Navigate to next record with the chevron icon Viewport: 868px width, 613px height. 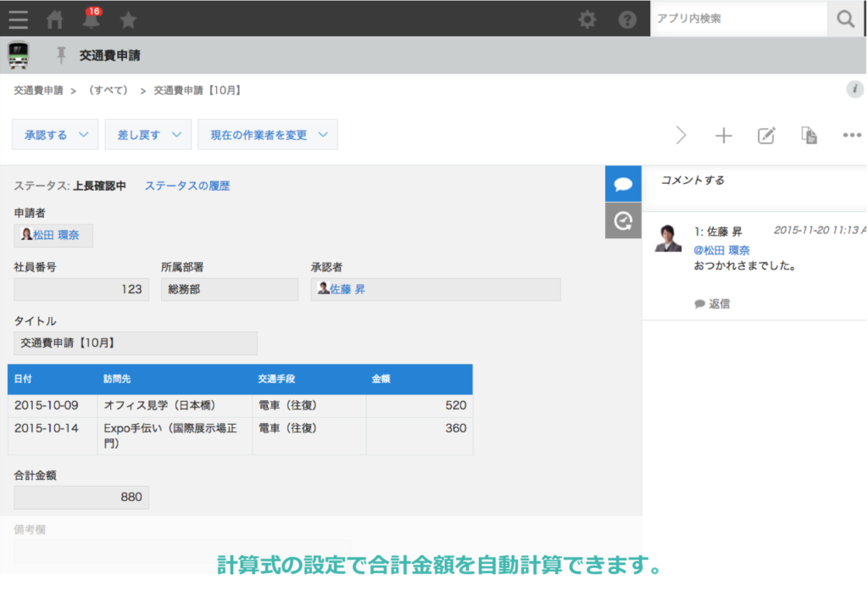coord(682,135)
